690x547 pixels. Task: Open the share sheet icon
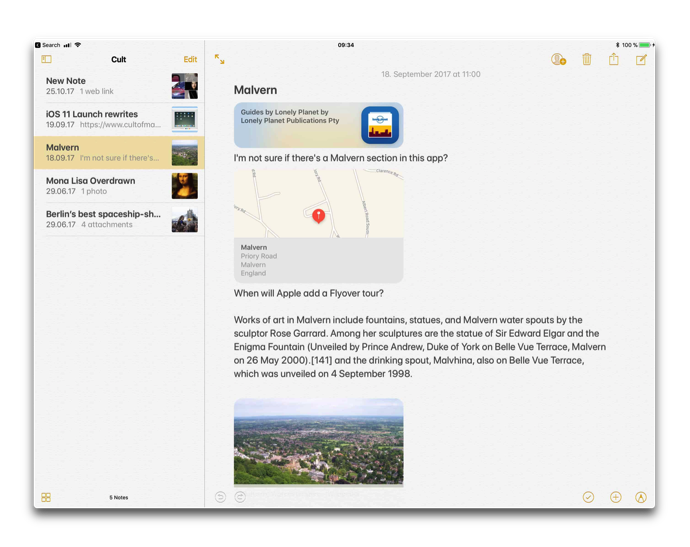(x=613, y=59)
